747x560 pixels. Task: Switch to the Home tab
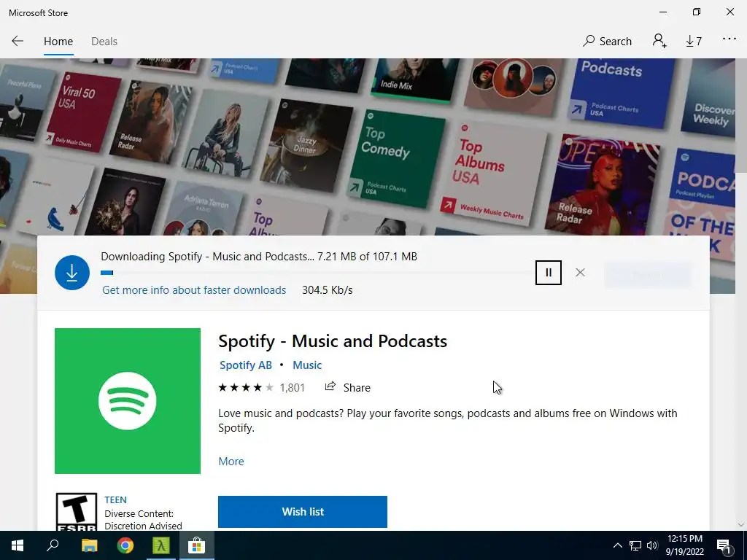coord(58,42)
